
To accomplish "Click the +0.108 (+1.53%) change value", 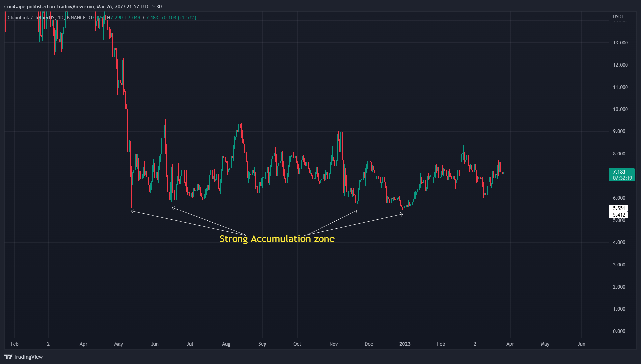I will tap(179, 18).
